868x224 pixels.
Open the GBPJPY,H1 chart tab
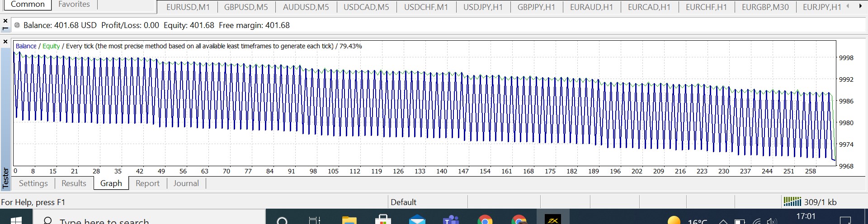coord(536,7)
